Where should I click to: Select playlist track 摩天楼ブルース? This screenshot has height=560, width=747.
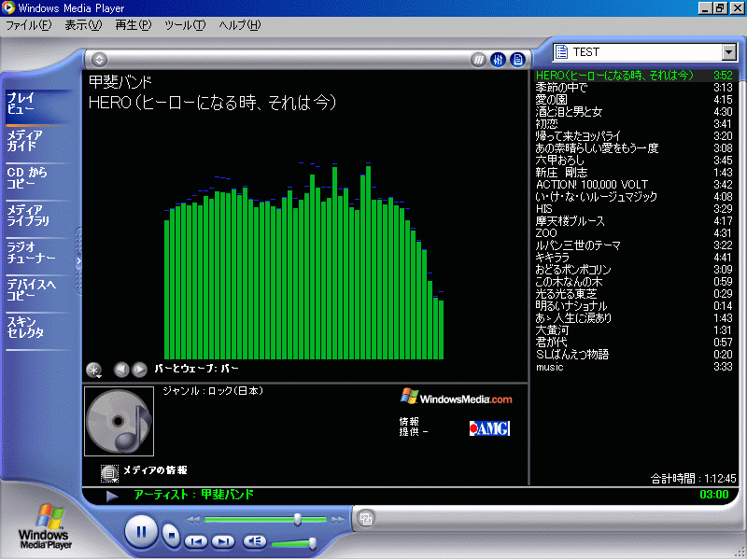[x=634, y=221]
